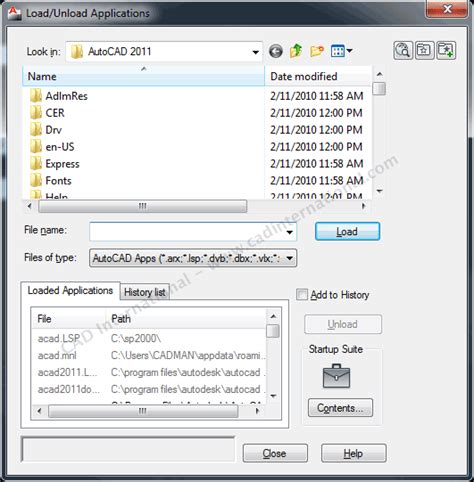The height and width of the screenshot is (482, 474).
Task: Switch to the Loaded Applications tab
Action: [70, 291]
